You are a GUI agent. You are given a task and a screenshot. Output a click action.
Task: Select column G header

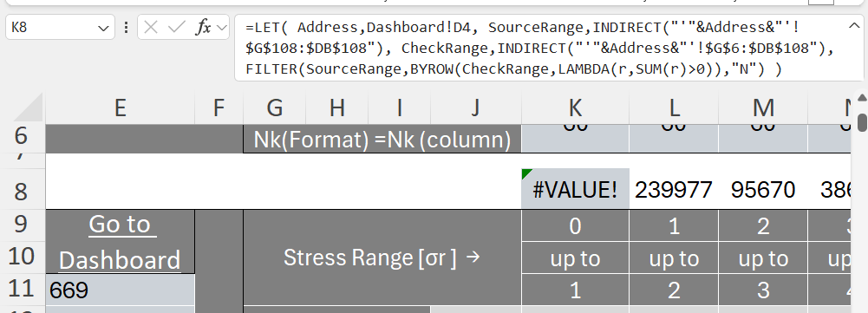click(x=275, y=108)
